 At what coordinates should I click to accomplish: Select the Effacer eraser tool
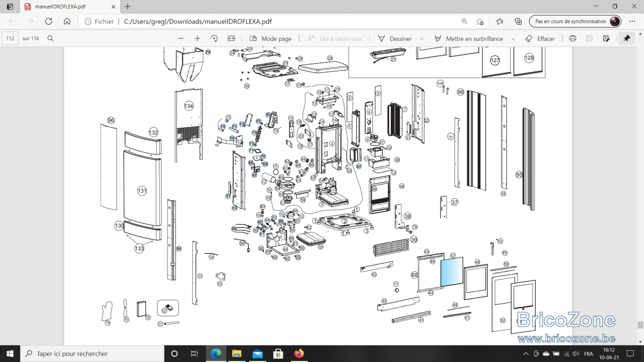coord(540,39)
